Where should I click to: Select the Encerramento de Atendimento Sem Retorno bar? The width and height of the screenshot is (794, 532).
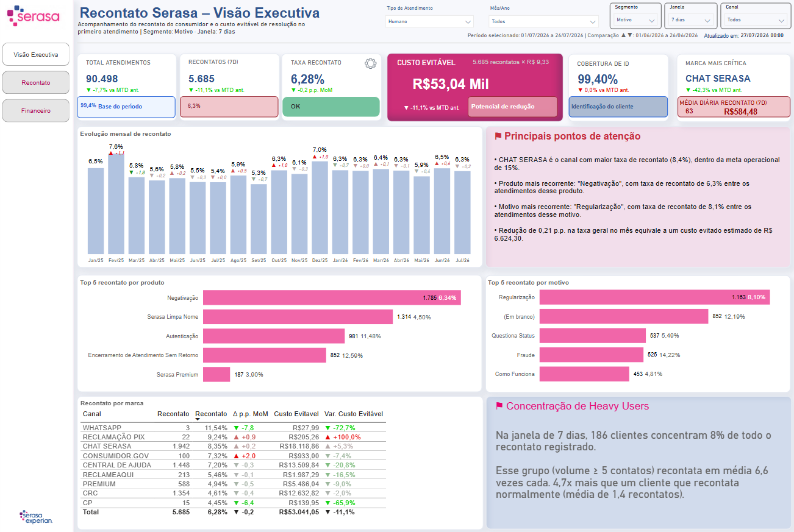265,355
